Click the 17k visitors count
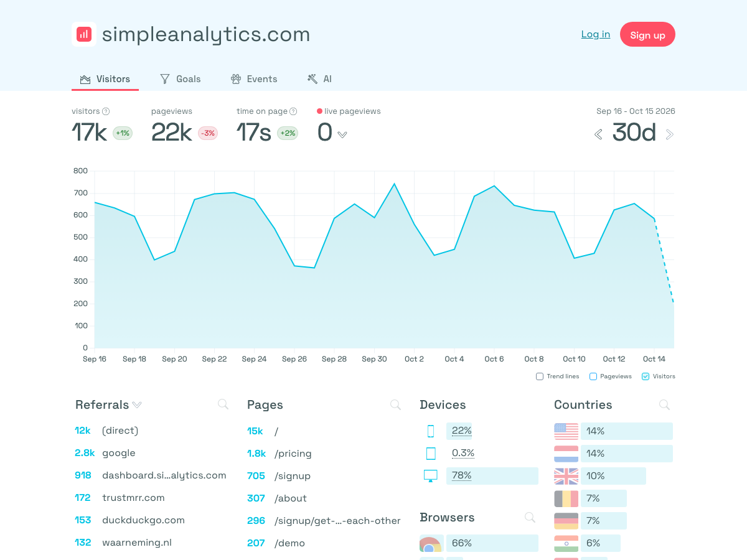This screenshot has height=560, width=747. coord(90,133)
